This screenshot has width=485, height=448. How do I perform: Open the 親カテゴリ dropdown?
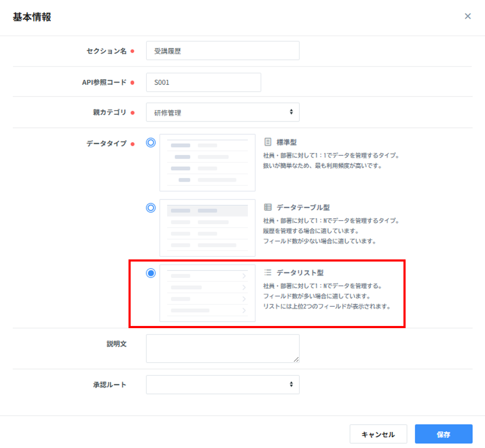pos(222,112)
